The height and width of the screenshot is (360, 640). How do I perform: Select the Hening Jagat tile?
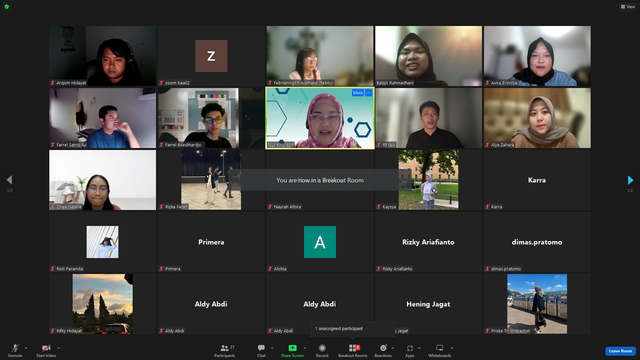pos(428,304)
